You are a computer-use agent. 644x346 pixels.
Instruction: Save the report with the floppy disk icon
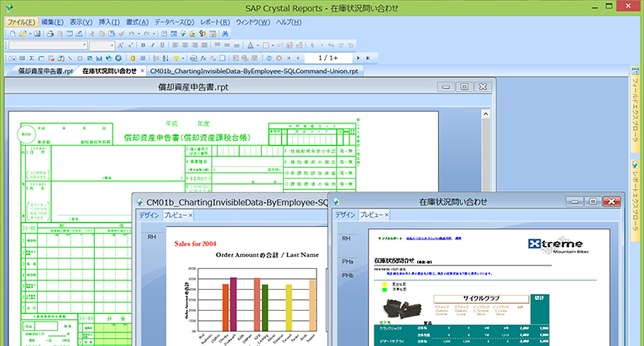tap(38, 34)
